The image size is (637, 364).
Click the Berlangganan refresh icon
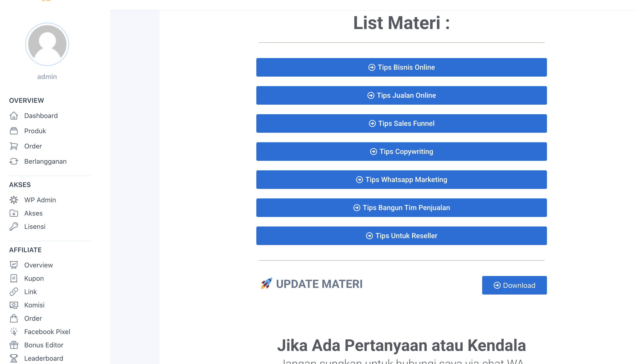point(14,162)
